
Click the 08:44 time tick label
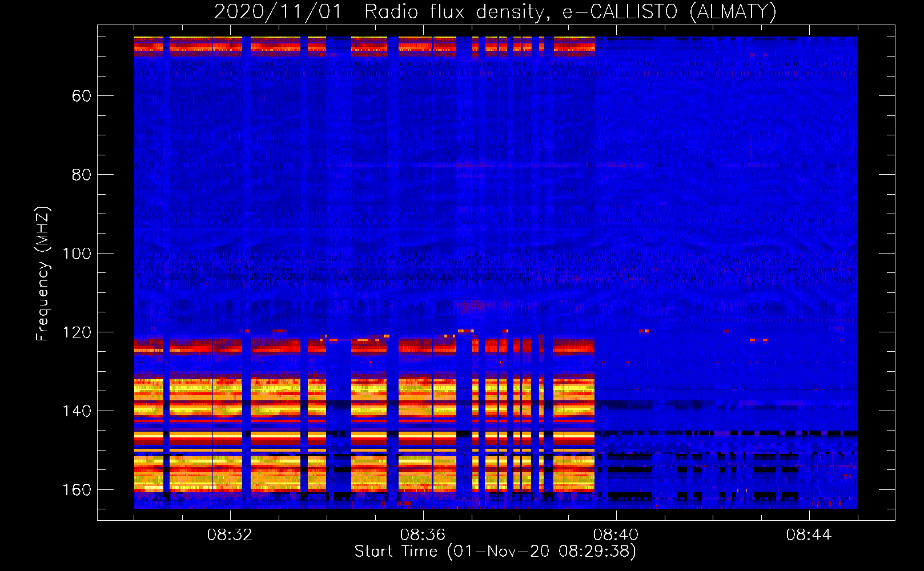(x=809, y=535)
